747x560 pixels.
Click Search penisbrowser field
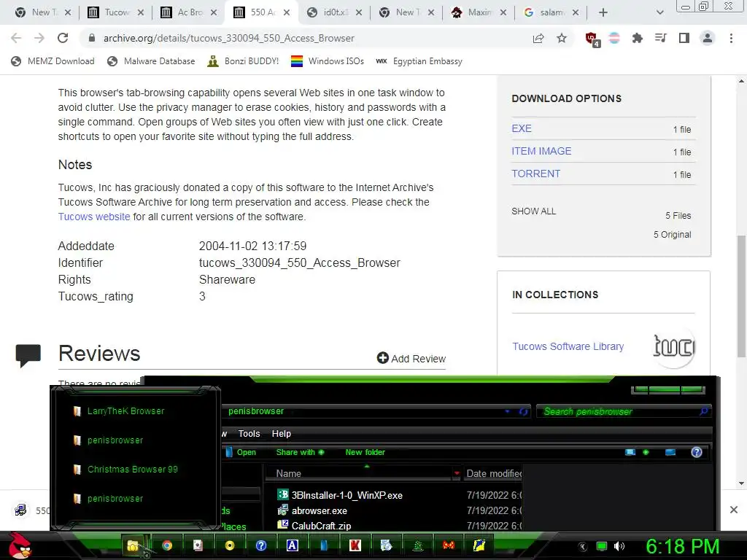click(624, 411)
